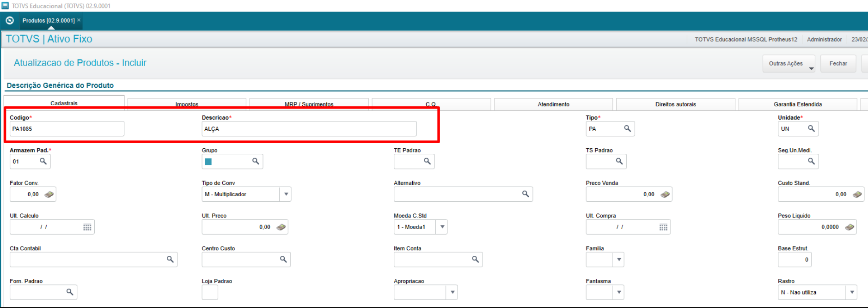The width and height of the screenshot is (868, 308).
Task: Open calendar picker for Ult. Calculo
Action: pos(87,227)
